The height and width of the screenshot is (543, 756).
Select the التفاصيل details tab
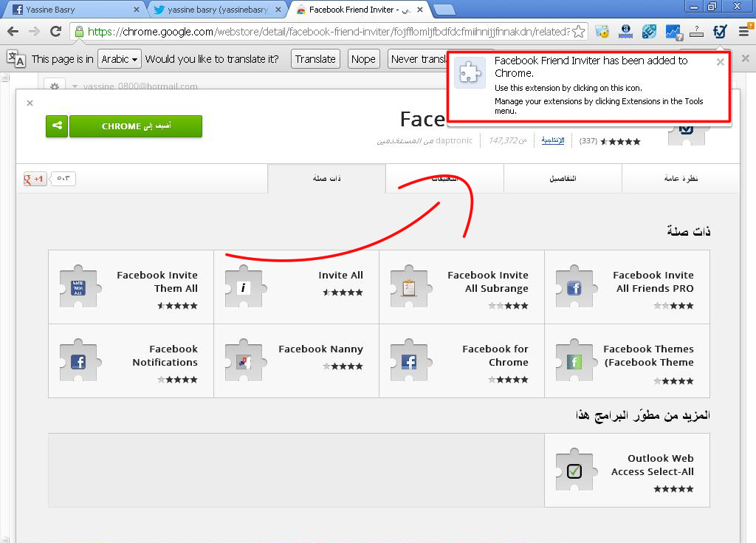563,179
